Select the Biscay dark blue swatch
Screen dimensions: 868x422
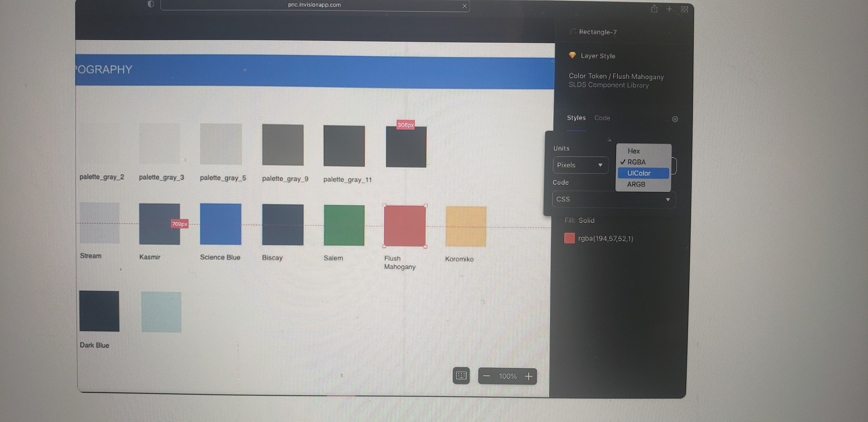tap(283, 224)
